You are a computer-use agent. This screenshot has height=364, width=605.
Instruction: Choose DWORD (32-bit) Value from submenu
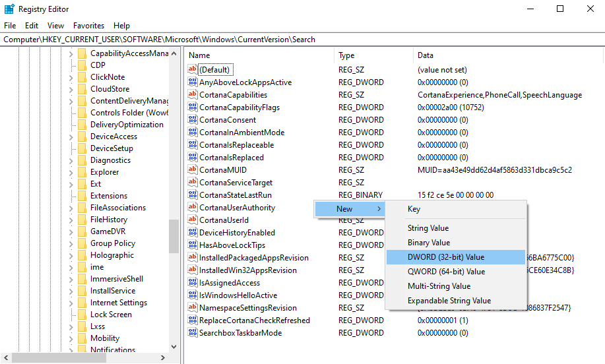click(x=456, y=257)
